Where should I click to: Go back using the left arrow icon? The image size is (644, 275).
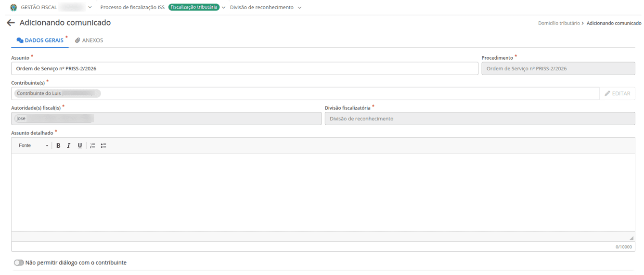tap(11, 23)
